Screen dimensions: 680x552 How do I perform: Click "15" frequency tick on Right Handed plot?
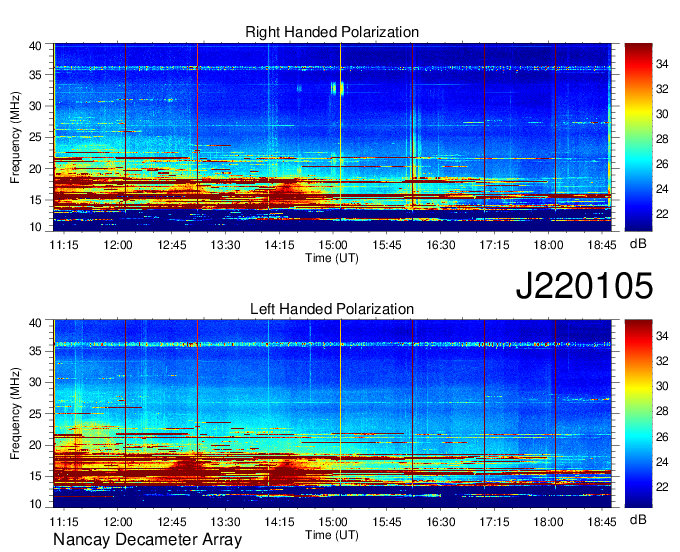pyautogui.click(x=36, y=200)
